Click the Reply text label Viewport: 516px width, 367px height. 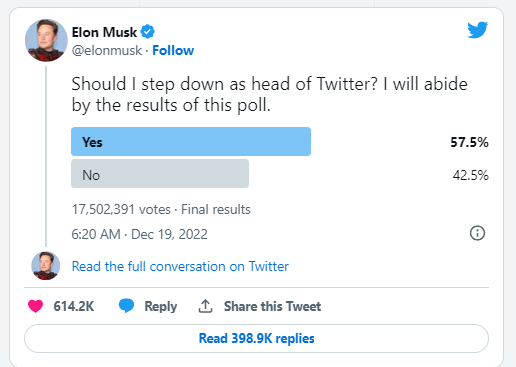[x=161, y=306]
